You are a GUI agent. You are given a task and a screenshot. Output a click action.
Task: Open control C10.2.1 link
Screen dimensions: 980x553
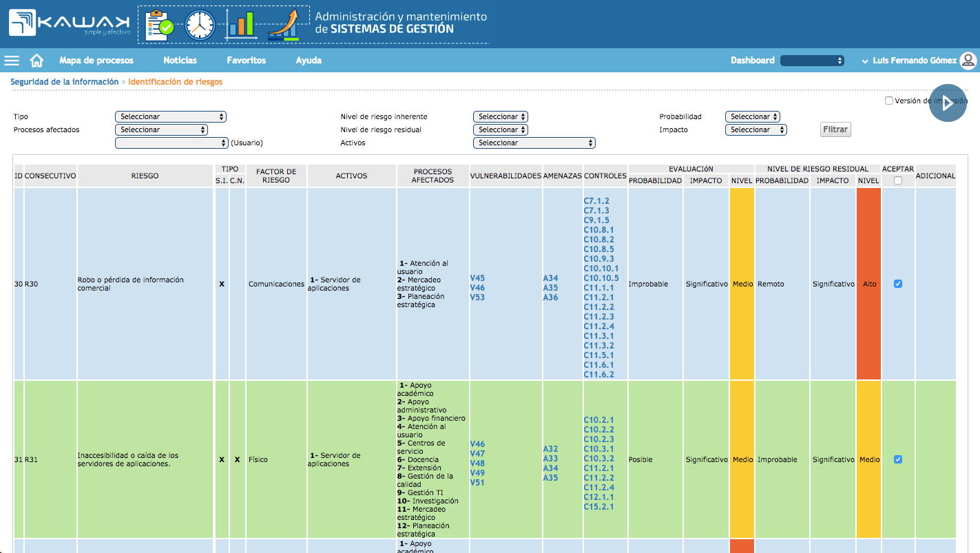(x=599, y=420)
